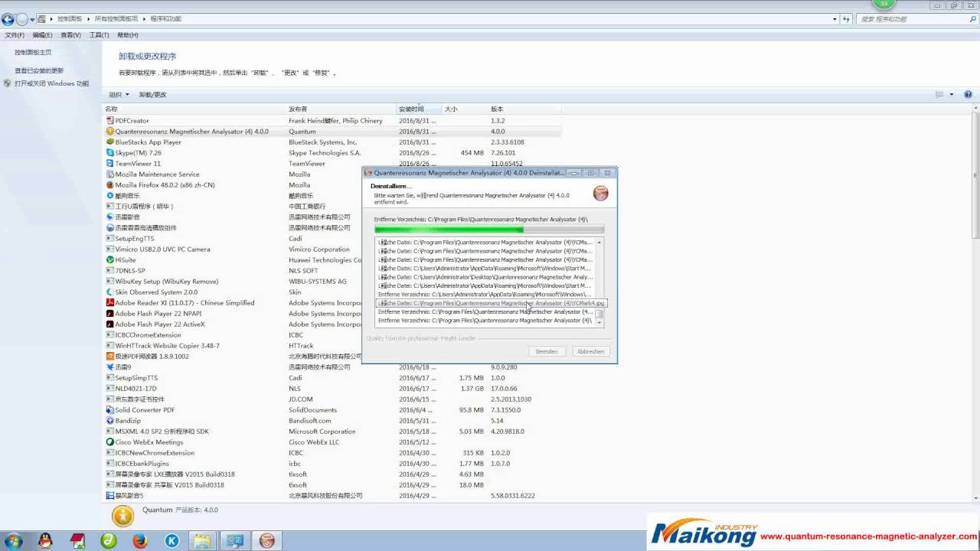Image resolution: width=980 pixels, height=551 pixels.
Task: Open Windows Explorer folder on taskbar
Action: point(202,541)
